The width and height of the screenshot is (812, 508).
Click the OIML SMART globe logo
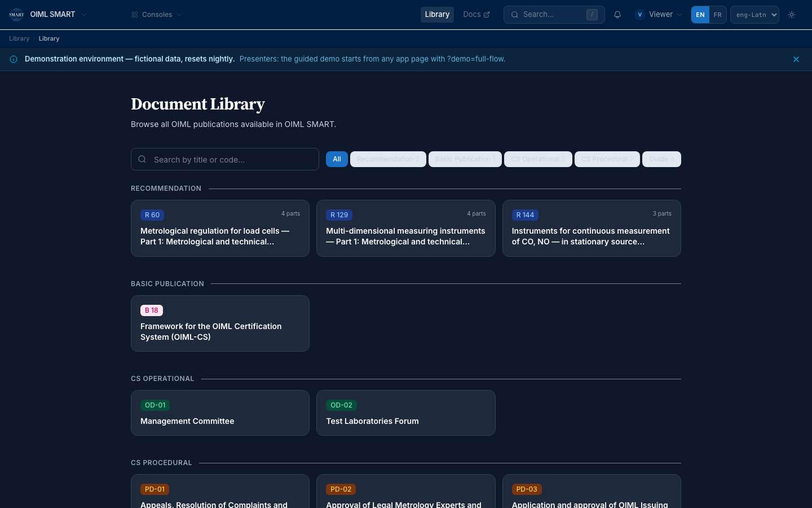(16, 15)
